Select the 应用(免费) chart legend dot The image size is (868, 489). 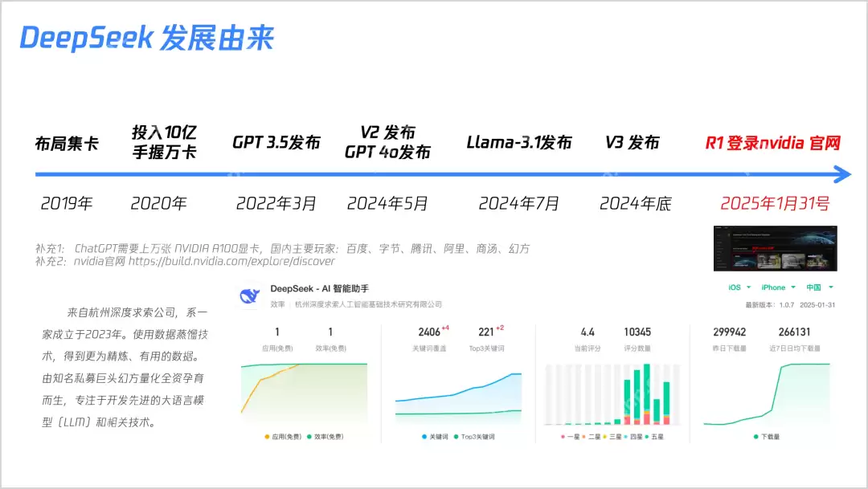coord(266,436)
